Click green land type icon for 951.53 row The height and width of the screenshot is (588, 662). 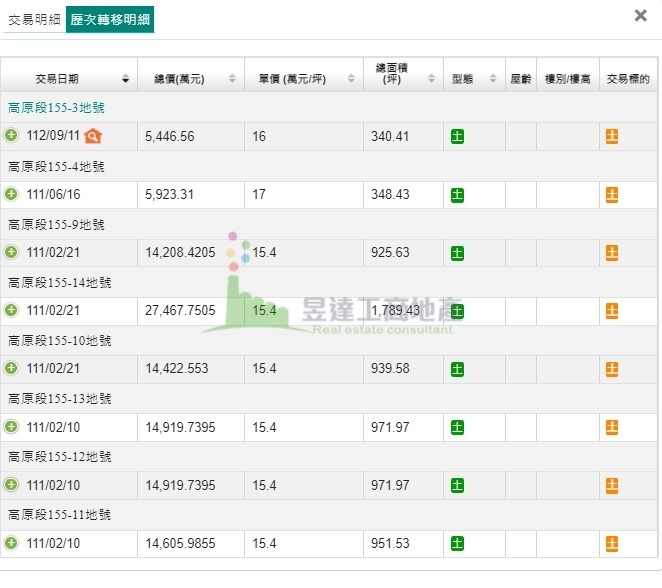[457, 544]
